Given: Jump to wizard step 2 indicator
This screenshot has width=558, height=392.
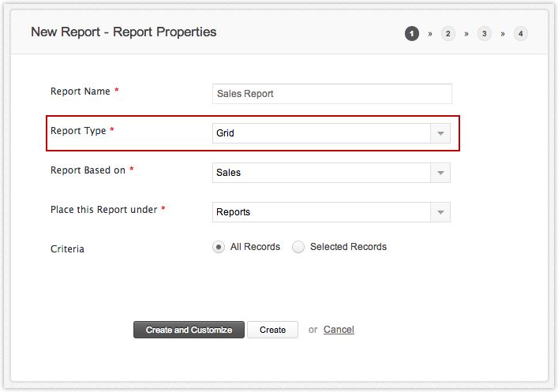Looking at the screenshot, I should click(x=448, y=33).
